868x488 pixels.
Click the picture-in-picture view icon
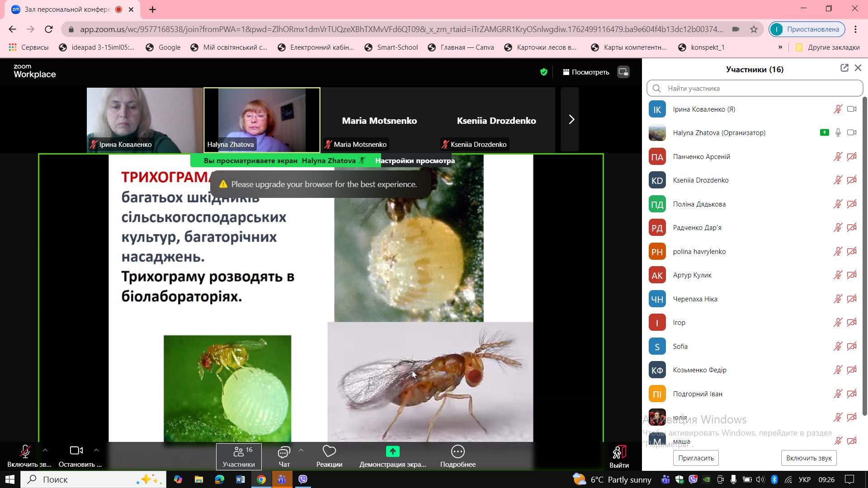623,72
